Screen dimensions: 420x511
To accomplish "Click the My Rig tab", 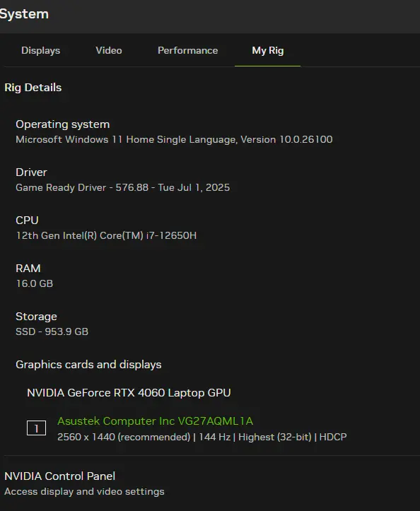I will pyautogui.click(x=267, y=50).
